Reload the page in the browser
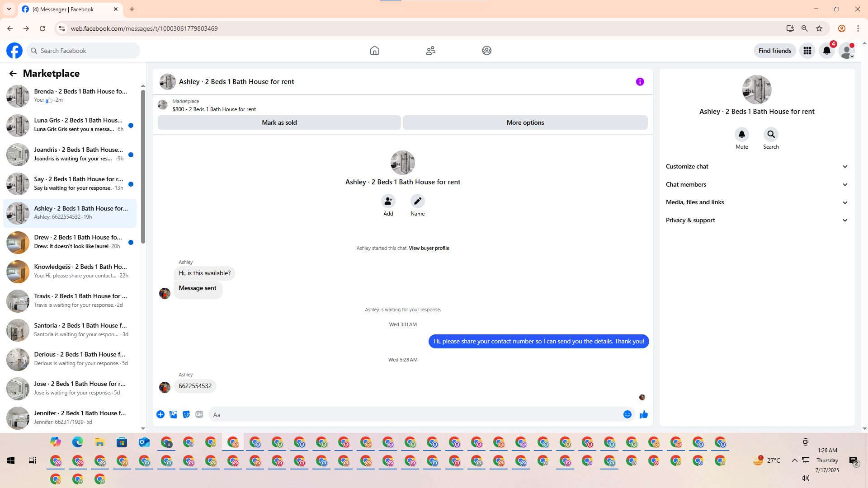 pos(42,28)
